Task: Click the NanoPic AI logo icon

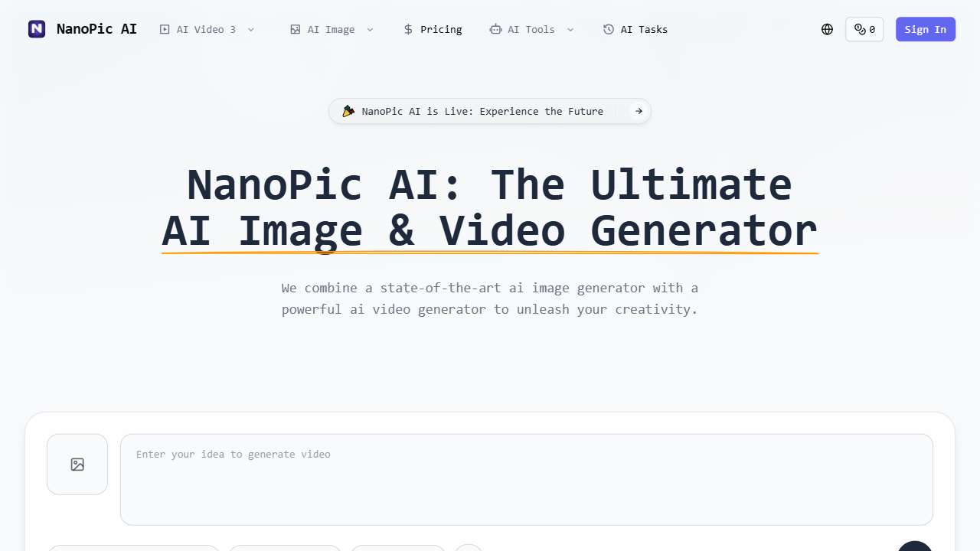Action: coord(36,29)
